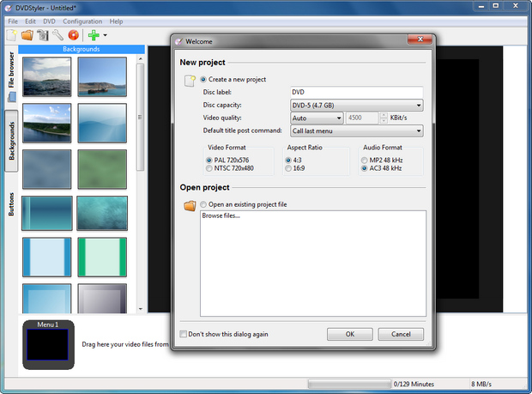Screen dimensions: 532x394
Task: Click the new document icon beside Create a new project
Action: pyautogui.click(x=190, y=81)
